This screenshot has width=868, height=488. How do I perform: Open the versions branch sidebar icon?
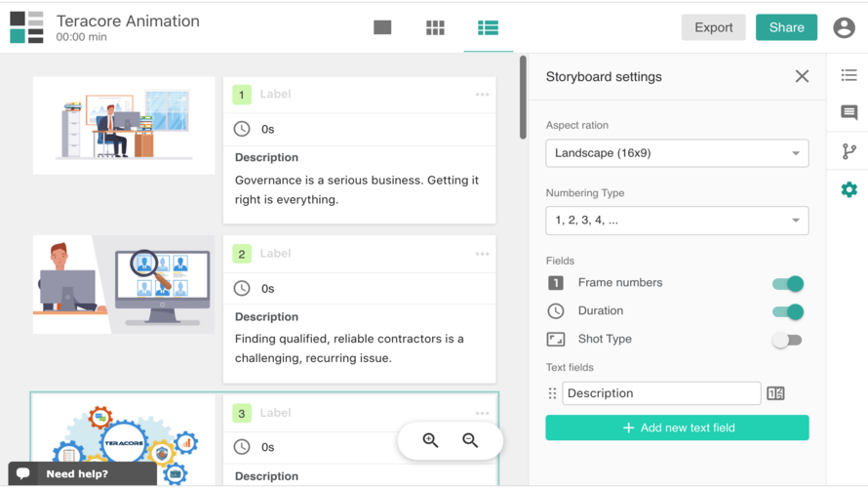pyautogui.click(x=848, y=151)
